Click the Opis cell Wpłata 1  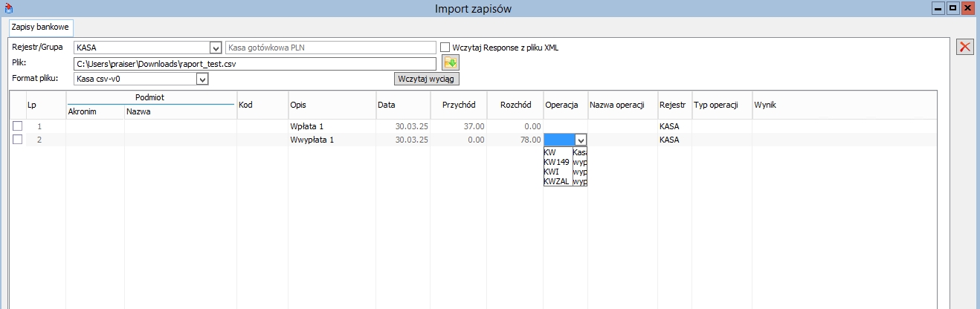(x=307, y=126)
